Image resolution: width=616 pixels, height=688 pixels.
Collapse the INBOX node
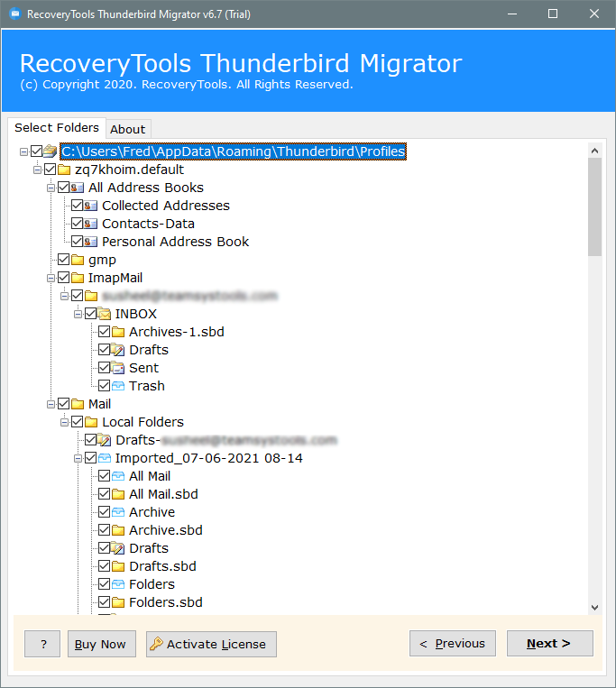[x=78, y=314]
